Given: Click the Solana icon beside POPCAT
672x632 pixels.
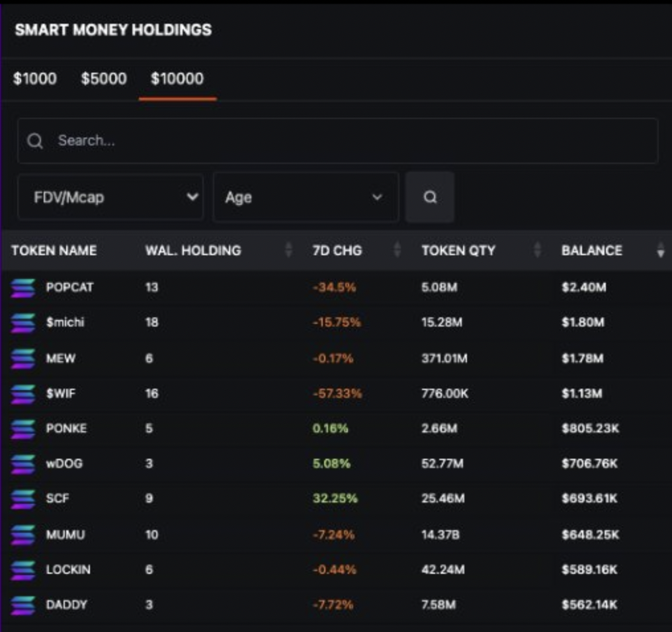Looking at the screenshot, I should coord(23,288).
